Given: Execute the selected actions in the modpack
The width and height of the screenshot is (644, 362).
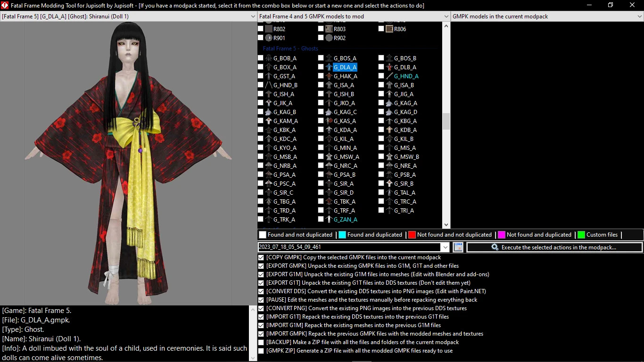Looking at the screenshot, I should coord(554,247).
